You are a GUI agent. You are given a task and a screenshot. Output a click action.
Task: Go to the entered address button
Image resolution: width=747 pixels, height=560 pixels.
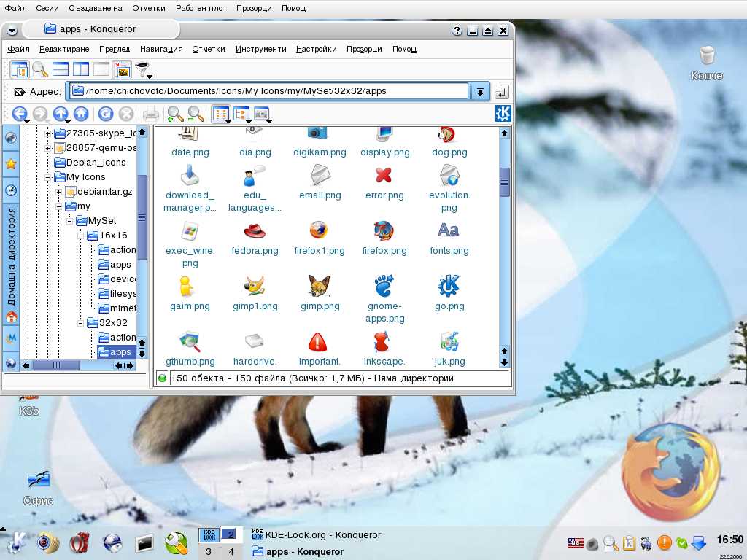(502, 91)
